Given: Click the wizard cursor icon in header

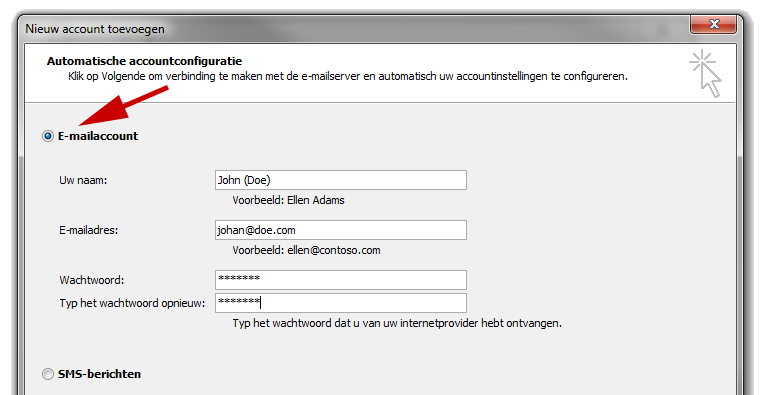Looking at the screenshot, I should 705,73.
